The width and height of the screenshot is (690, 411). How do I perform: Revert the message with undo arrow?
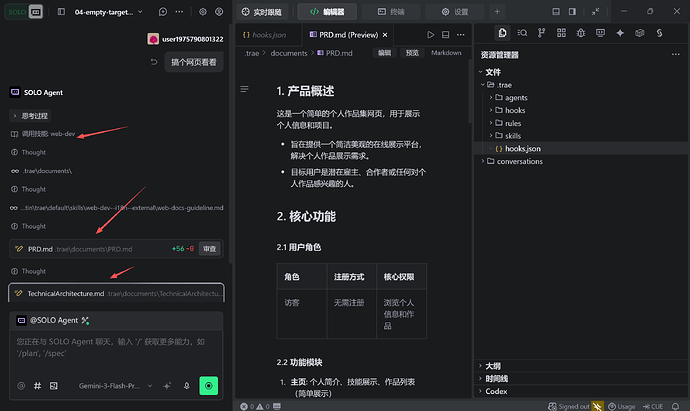click(x=154, y=62)
